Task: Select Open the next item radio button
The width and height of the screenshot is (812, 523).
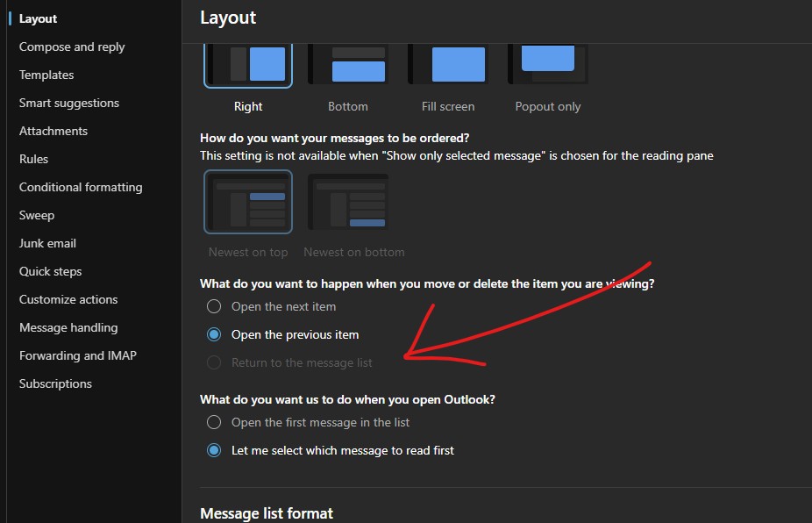Action: point(214,306)
